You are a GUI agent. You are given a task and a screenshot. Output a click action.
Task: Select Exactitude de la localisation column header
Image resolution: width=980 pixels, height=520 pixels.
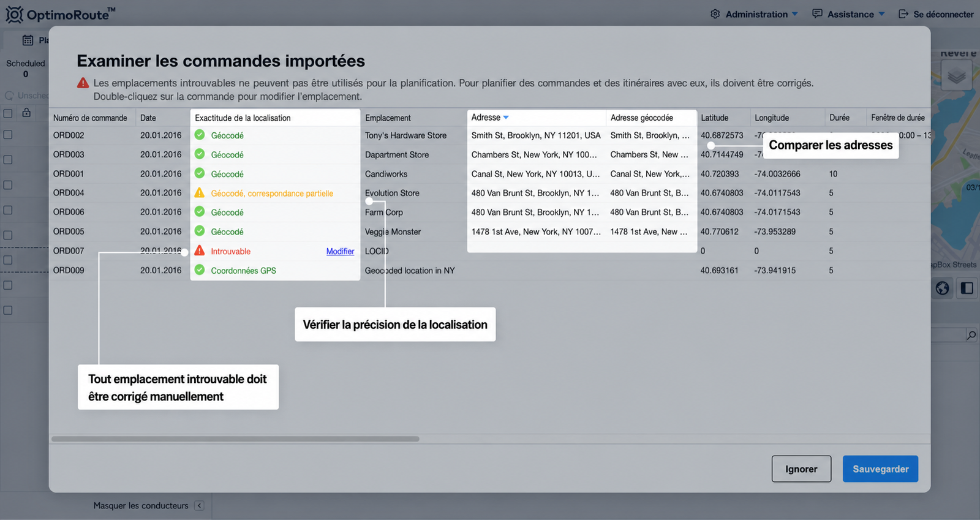(x=243, y=118)
